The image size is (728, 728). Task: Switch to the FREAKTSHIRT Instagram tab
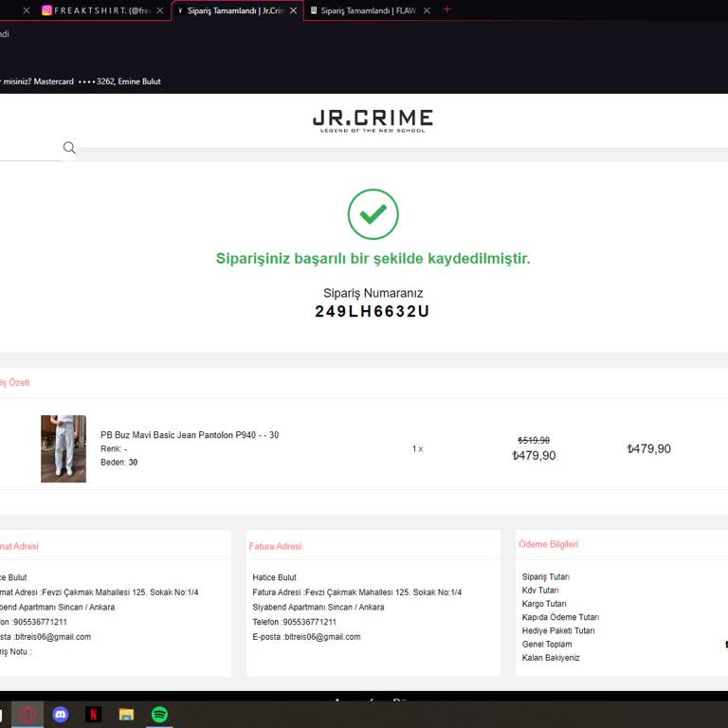(102, 10)
